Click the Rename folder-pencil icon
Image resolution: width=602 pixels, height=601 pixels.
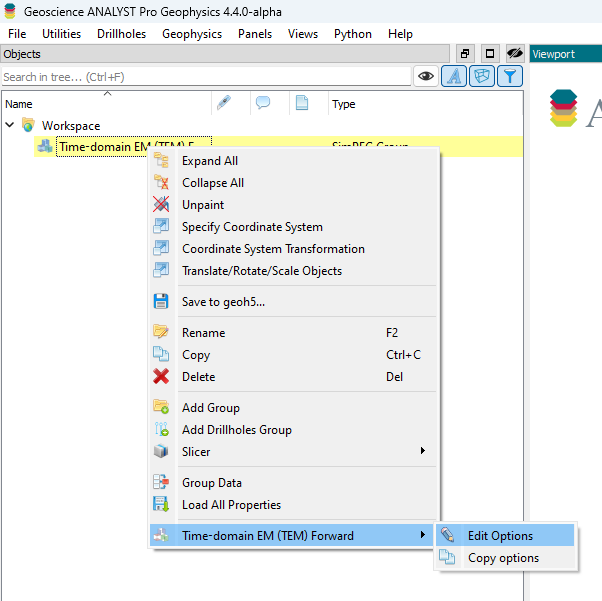(161, 332)
